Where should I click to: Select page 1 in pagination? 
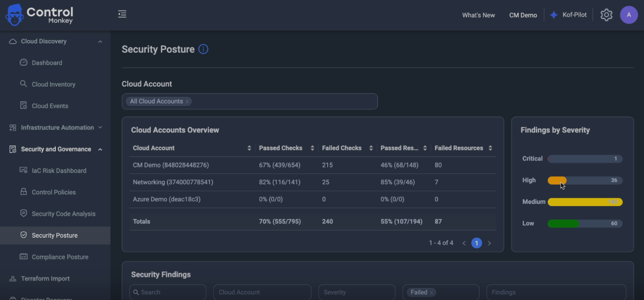pos(476,243)
